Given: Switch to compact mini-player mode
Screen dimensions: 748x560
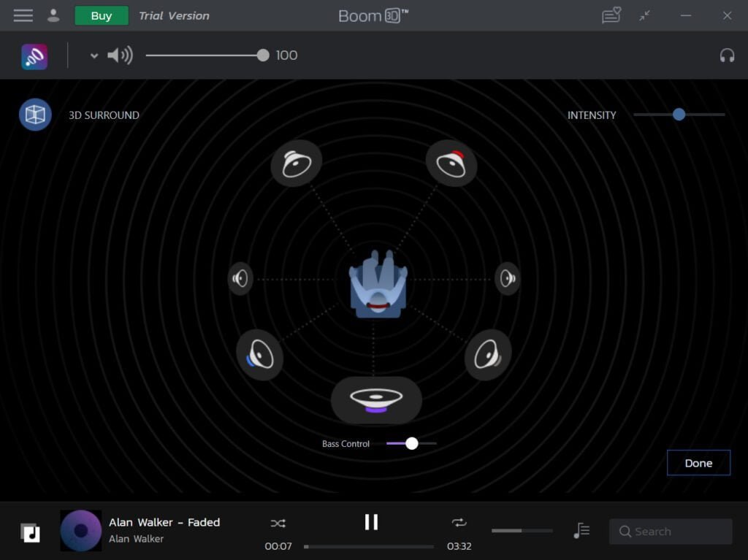Looking at the screenshot, I should [644, 16].
